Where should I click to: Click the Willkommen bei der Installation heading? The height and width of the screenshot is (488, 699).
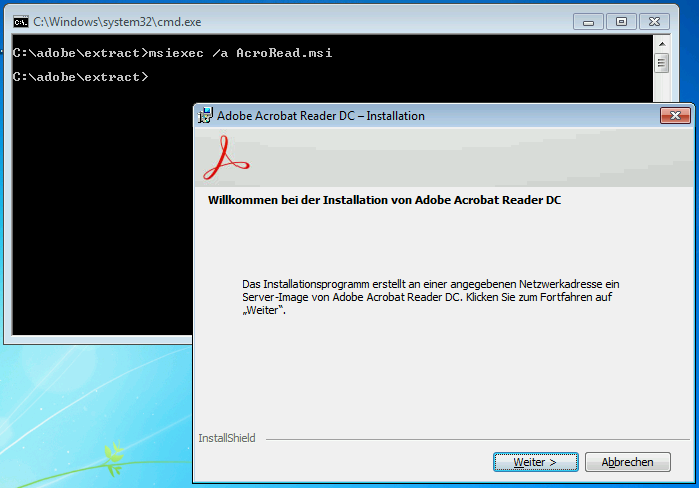(384, 200)
